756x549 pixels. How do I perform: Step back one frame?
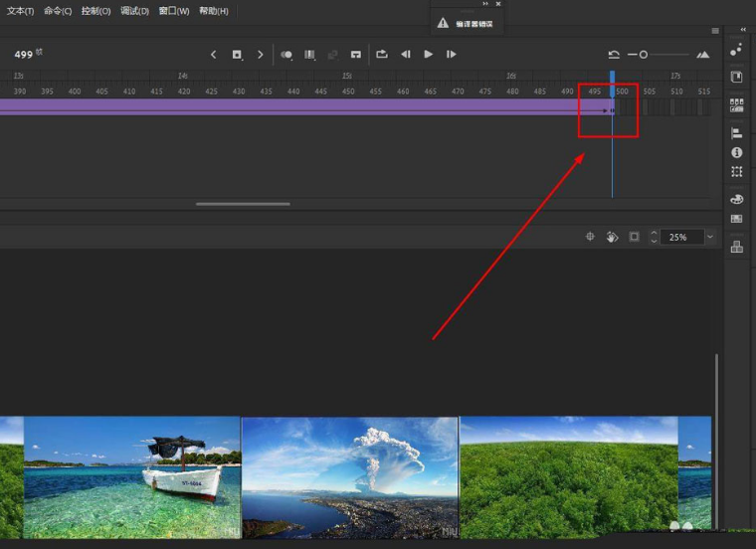point(405,55)
